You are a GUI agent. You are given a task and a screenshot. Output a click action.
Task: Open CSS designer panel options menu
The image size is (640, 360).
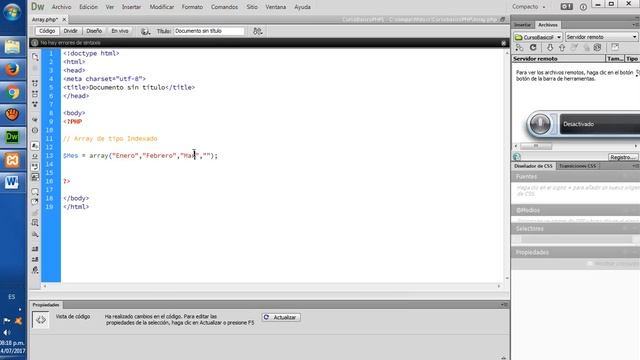[x=636, y=166]
